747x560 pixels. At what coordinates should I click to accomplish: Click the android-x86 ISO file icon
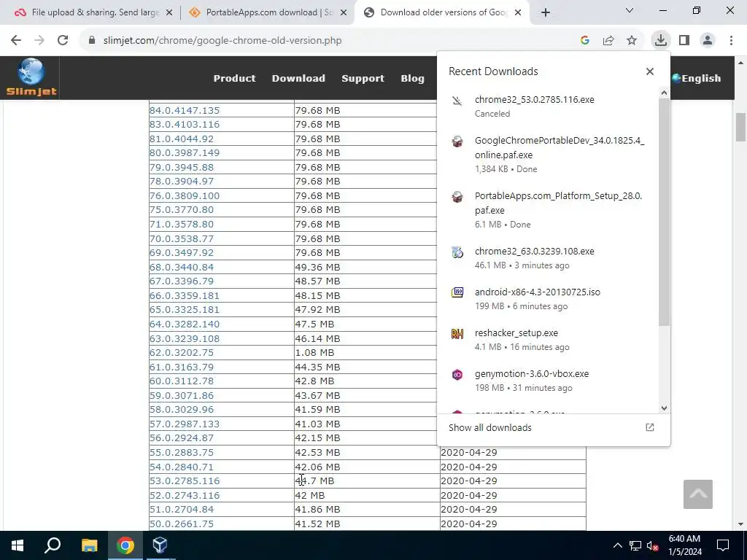457,292
